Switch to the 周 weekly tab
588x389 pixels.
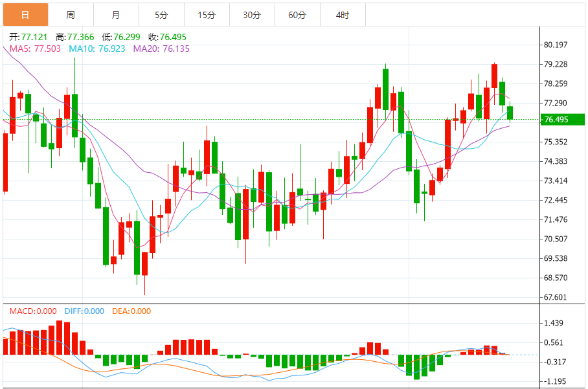click(71, 15)
